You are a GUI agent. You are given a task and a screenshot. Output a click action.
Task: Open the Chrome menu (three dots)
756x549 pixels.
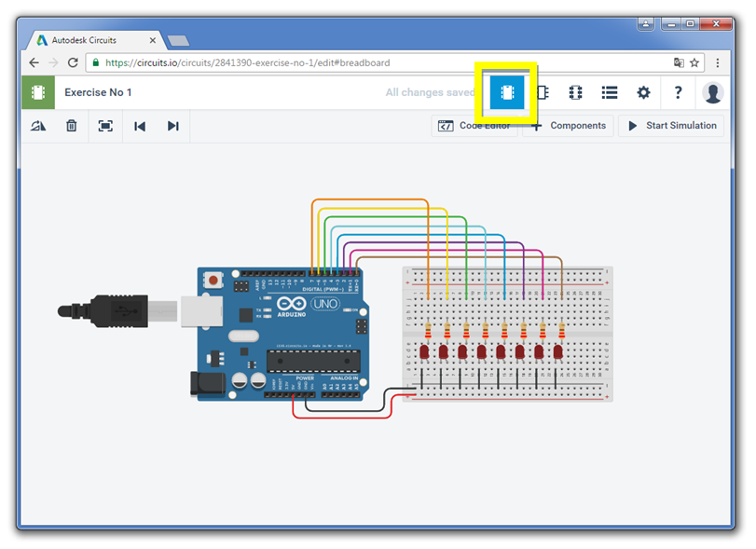718,62
